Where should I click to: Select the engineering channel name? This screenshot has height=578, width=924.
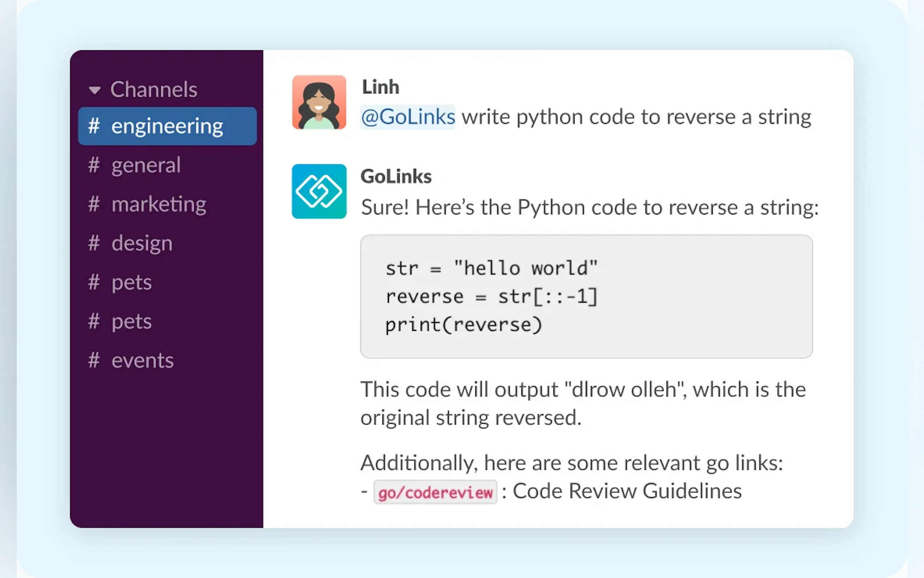[x=167, y=126]
